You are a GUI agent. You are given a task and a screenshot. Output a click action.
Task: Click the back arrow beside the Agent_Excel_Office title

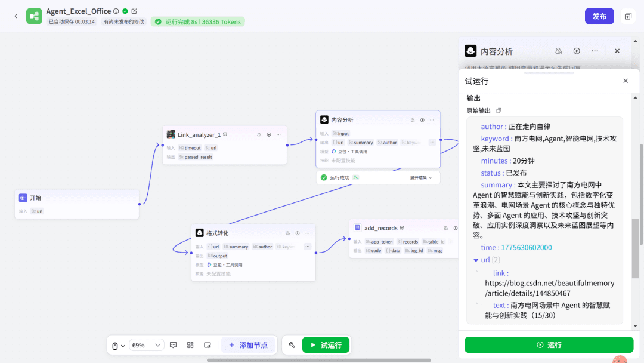pos(16,16)
